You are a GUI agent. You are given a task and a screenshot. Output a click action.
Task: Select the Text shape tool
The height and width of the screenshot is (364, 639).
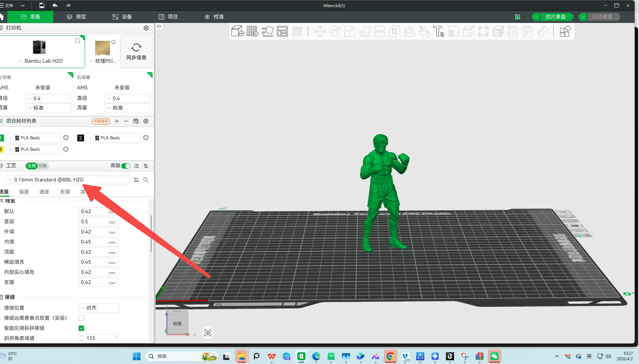coord(438,31)
